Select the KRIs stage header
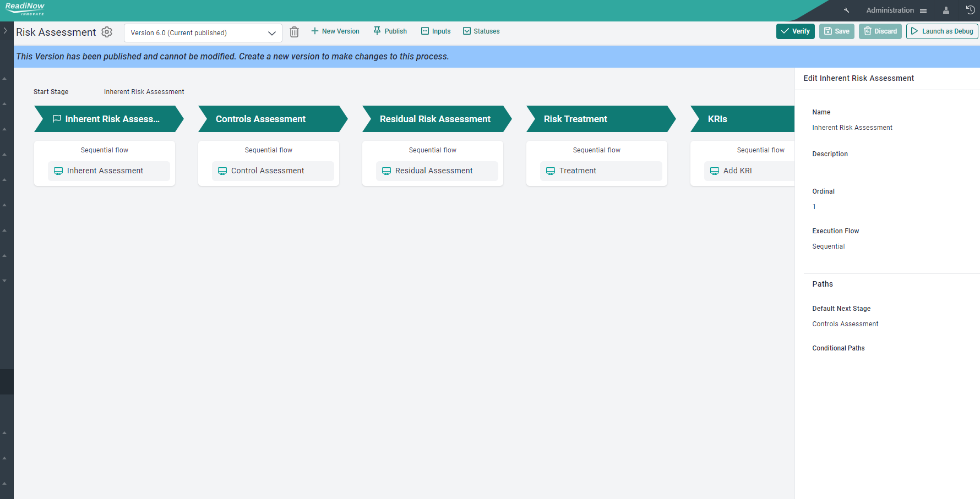The width and height of the screenshot is (980, 499). [743, 119]
